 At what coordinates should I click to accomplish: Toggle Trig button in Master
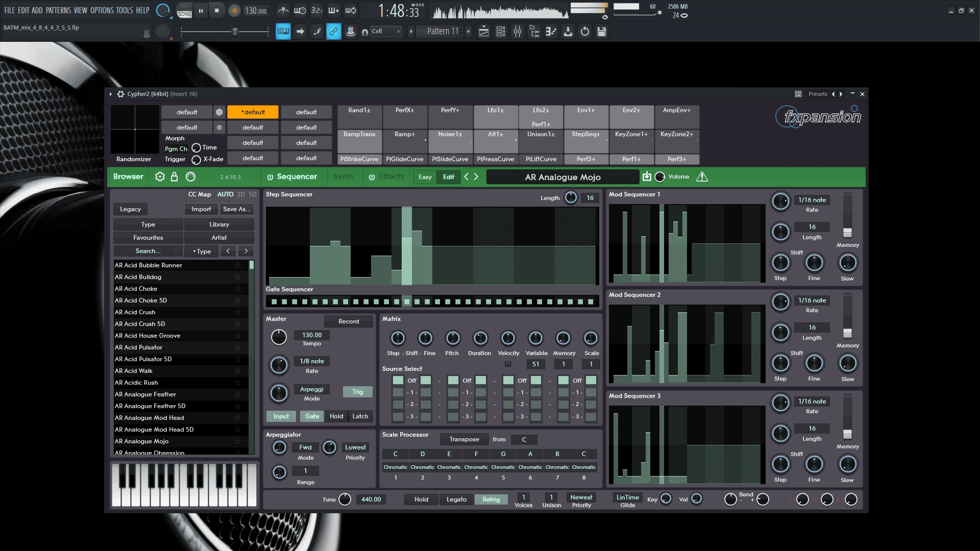pos(357,392)
